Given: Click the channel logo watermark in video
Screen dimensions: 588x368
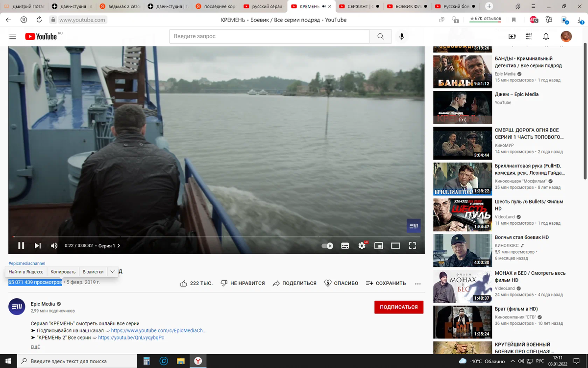Looking at the screenshot, I should click(414, 225).
